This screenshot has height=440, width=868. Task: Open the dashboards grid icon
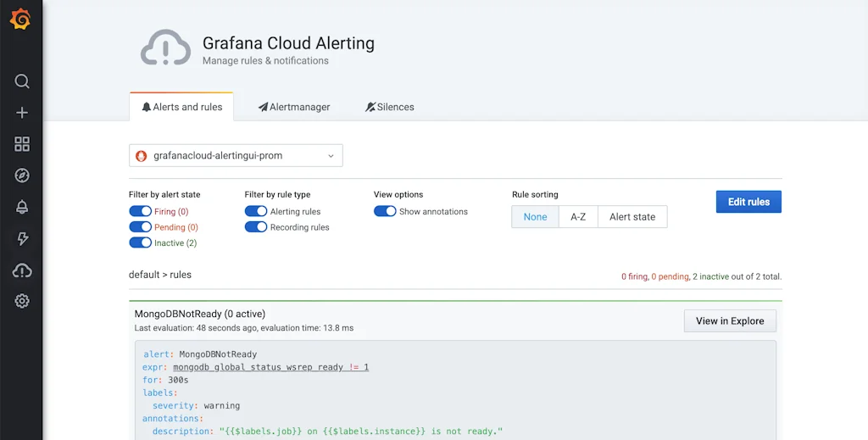21,144
